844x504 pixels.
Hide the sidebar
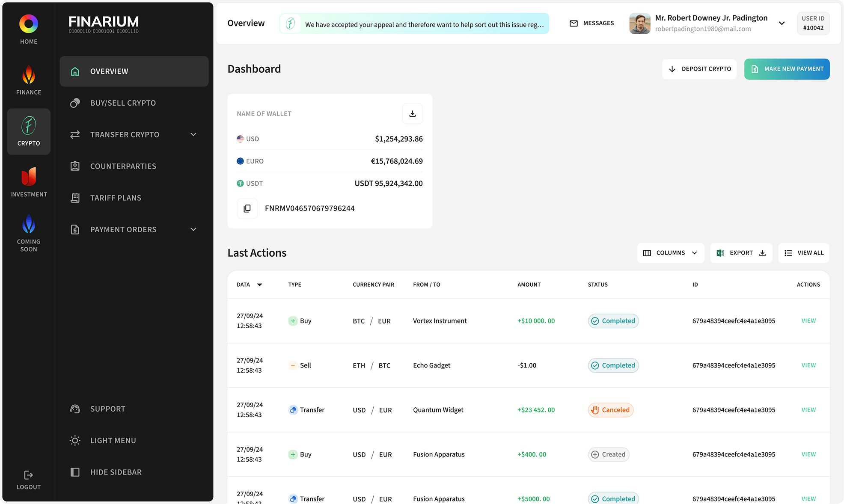pos(116,472)
